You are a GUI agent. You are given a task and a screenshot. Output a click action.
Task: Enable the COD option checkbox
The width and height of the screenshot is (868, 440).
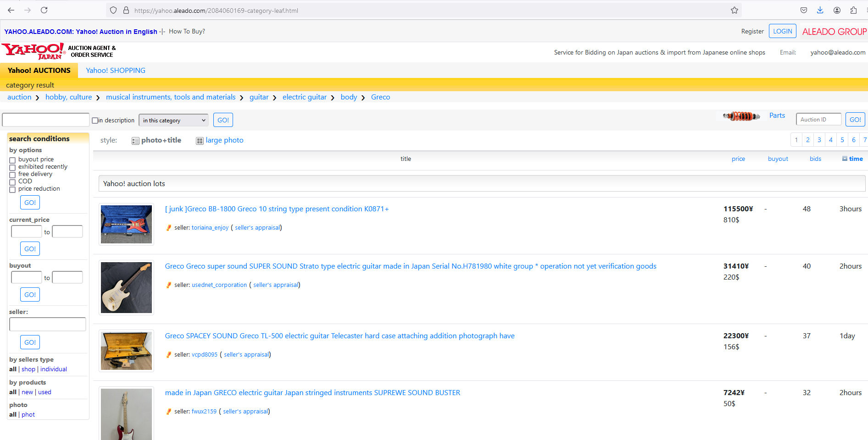(12, 182)
